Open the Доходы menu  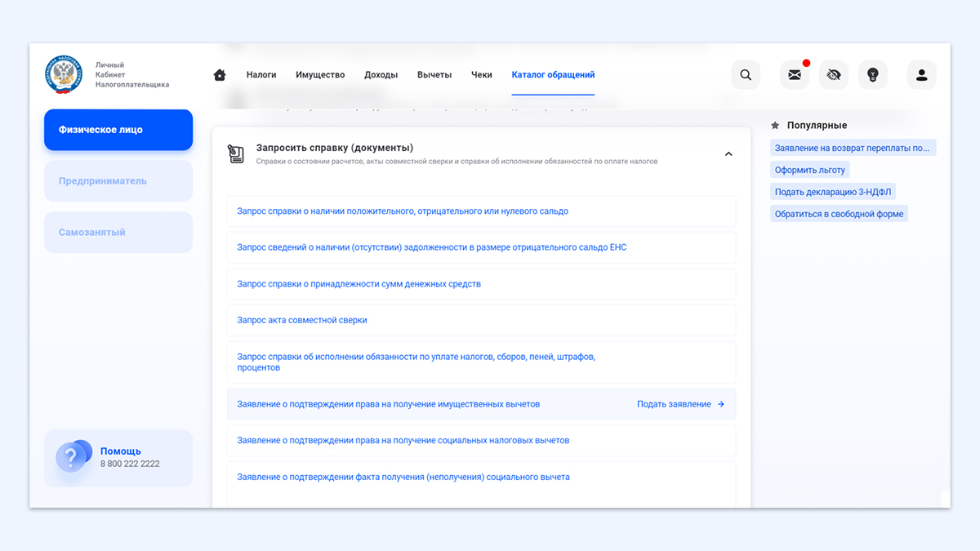pyautogui.click(x=381, y=75)
